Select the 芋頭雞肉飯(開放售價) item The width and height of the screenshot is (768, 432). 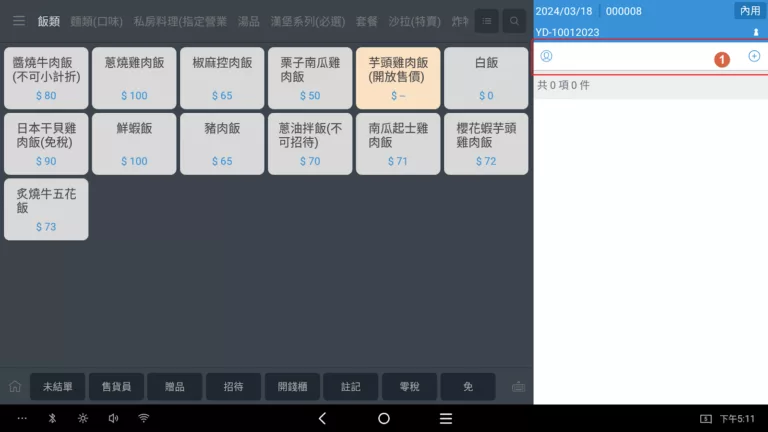click(x=397, y=78)
